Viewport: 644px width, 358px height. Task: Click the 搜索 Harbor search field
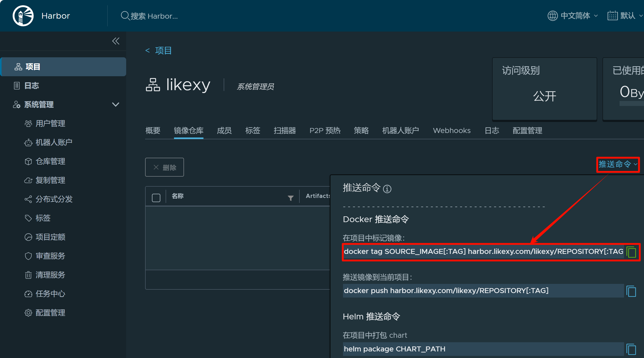coord(154,16)
